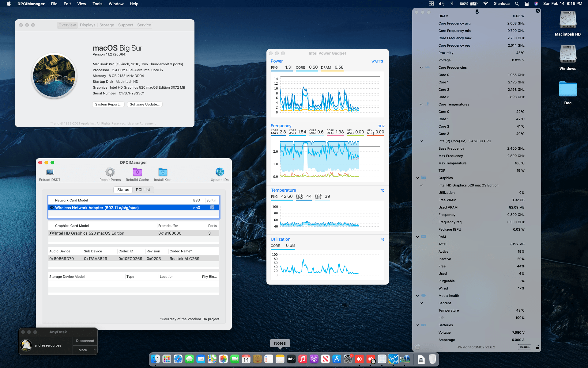Click Rebuild Cache icon in DPCIManager
This screenshot has height=368, width=588.
138,172
